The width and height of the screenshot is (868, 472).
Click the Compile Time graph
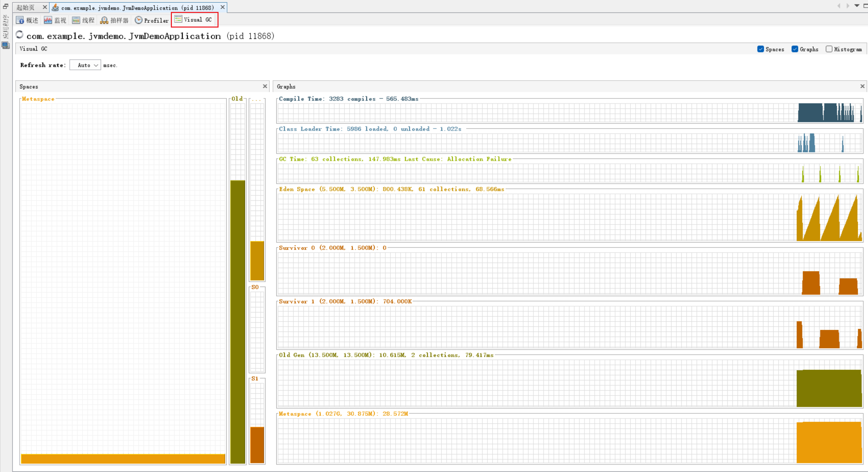570,113
